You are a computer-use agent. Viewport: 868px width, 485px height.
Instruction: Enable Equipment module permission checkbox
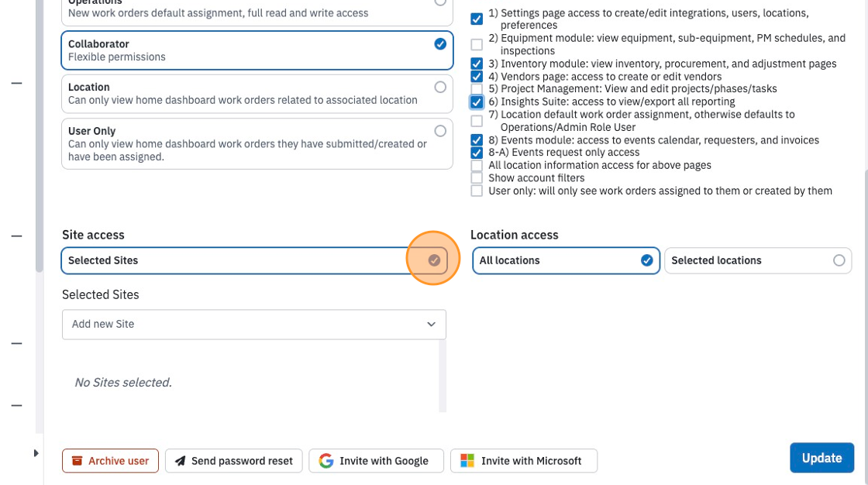click(477, 44)
